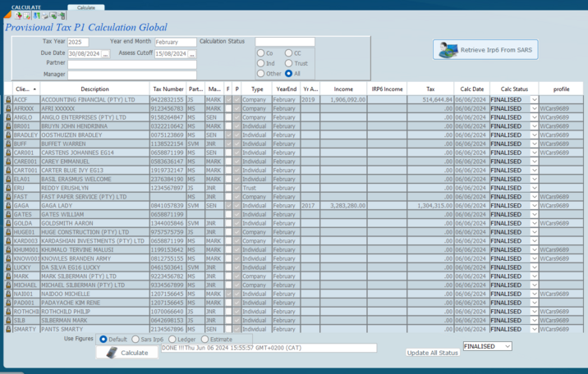
Task: Select the Trust radio button filter
Action: (287, 63)
